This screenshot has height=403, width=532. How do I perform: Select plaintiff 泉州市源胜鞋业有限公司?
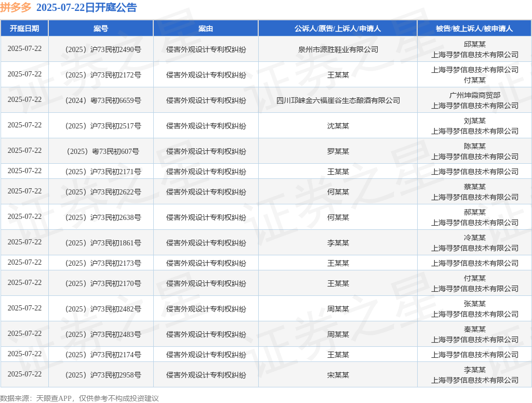click(338, 49)
